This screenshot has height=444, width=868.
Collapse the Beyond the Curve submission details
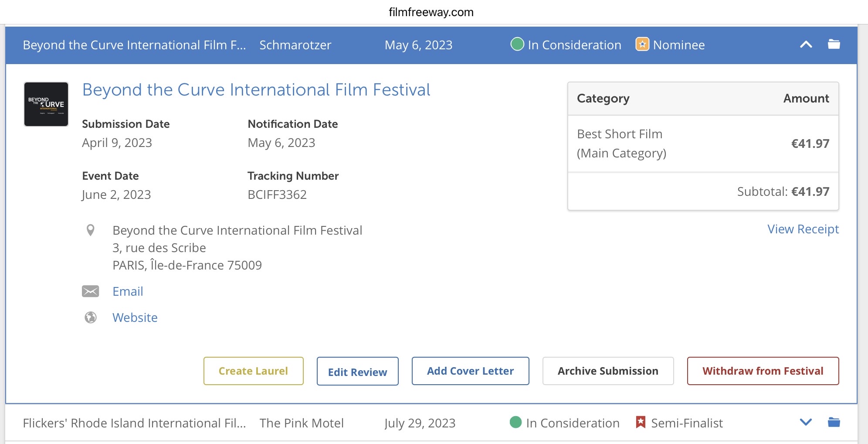(x=806, y=44)
